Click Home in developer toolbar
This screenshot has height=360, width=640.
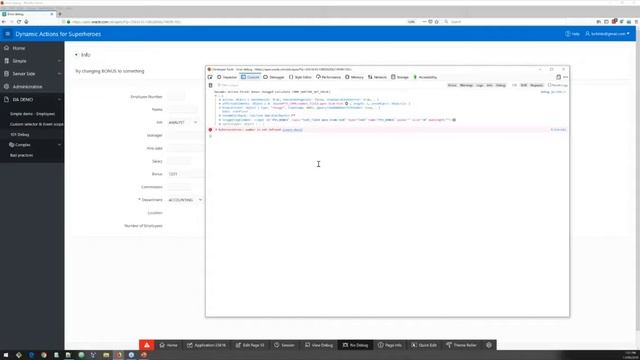pos(169,345)
